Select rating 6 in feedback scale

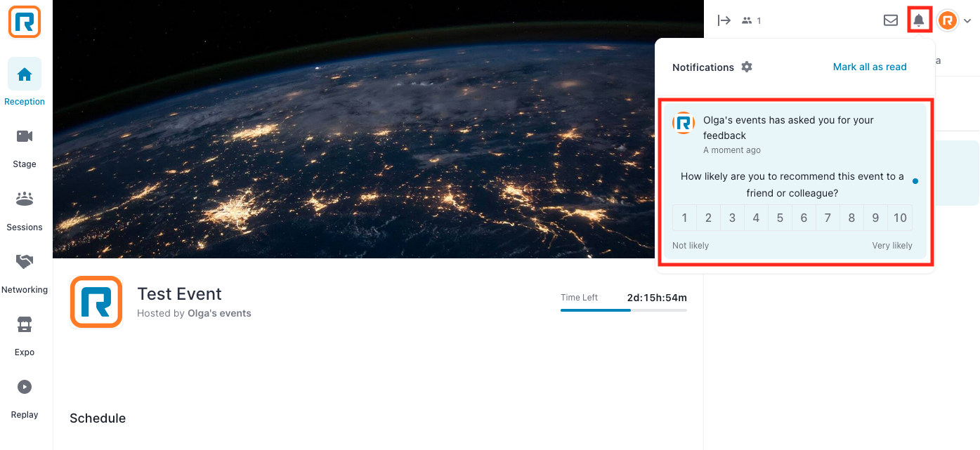point(804,218)
